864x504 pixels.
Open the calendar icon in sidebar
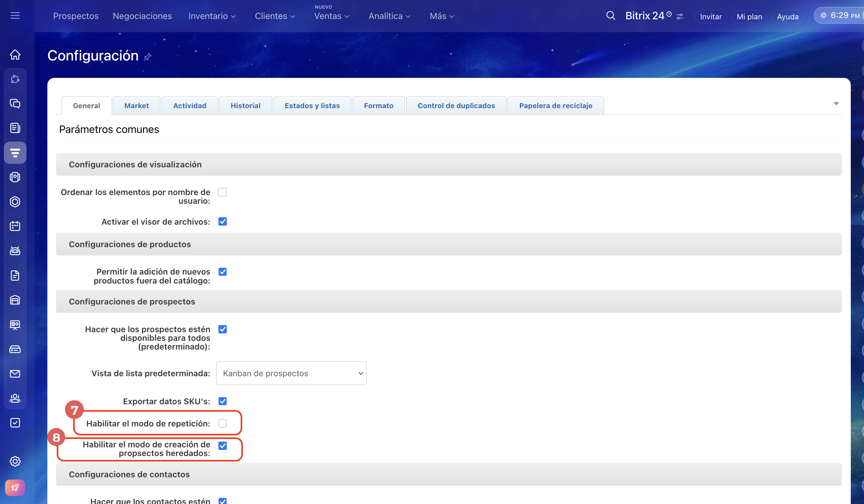[x=15, y=226]
